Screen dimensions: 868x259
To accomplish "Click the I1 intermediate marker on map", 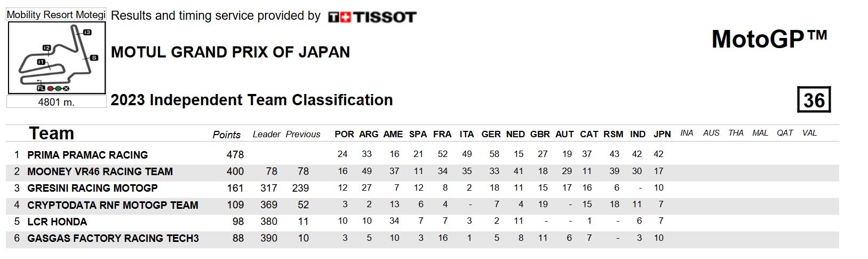I will [x=41, y=62].
